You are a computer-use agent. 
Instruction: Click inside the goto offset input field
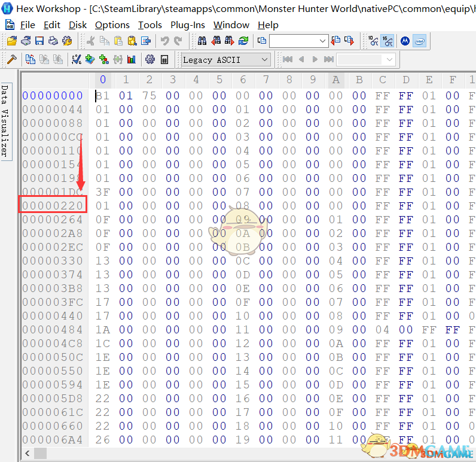tap(293, 41)
